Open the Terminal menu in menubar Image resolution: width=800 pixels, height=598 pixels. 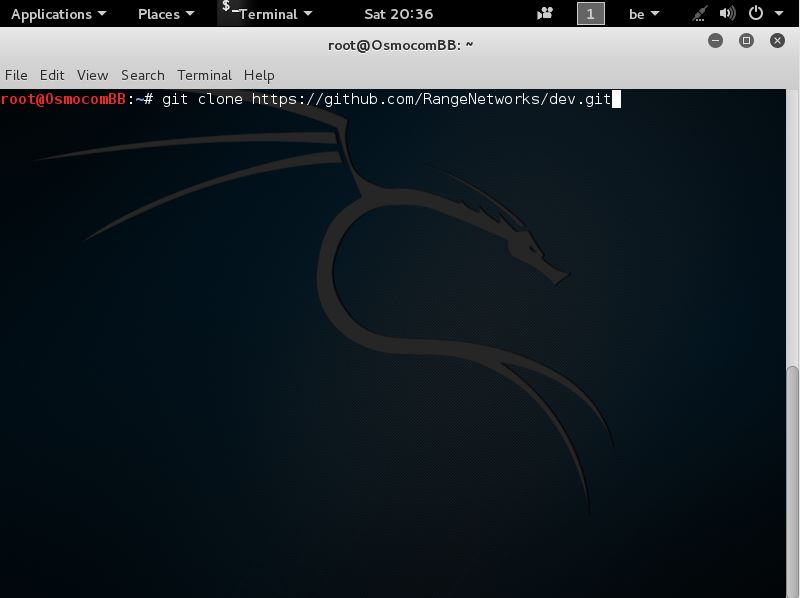[204, 75]
